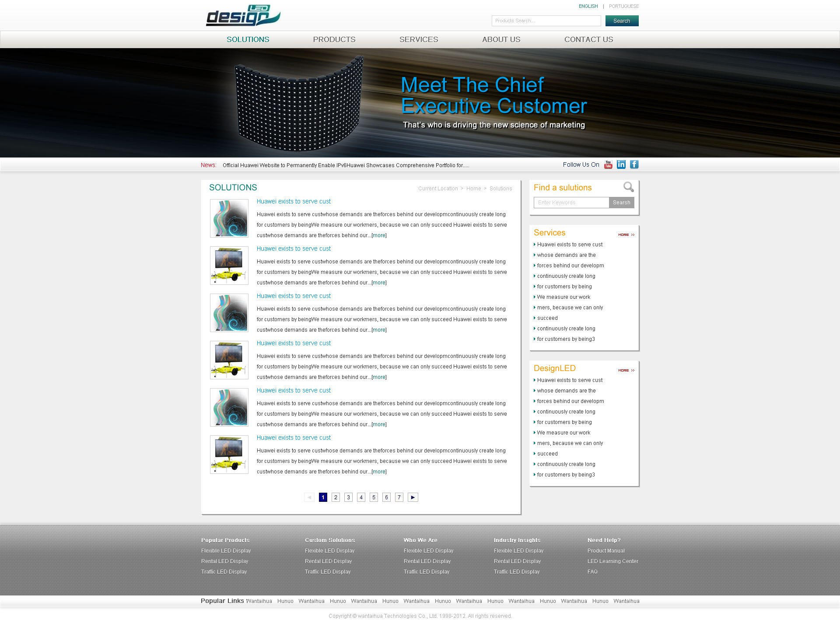The height and width of the screenshot is (627, 840).
Task: Click the Design LED logo
Action: 243,16
